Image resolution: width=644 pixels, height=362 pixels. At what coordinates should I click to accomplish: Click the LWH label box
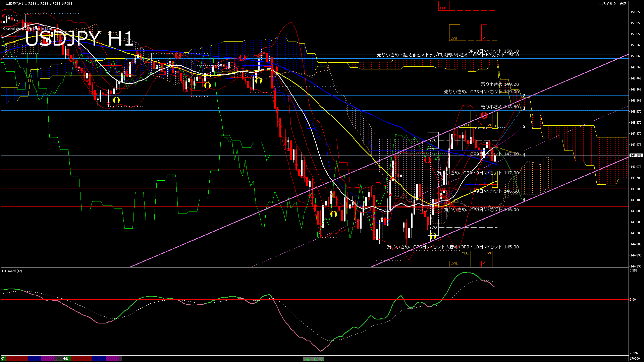pos(454,38)
